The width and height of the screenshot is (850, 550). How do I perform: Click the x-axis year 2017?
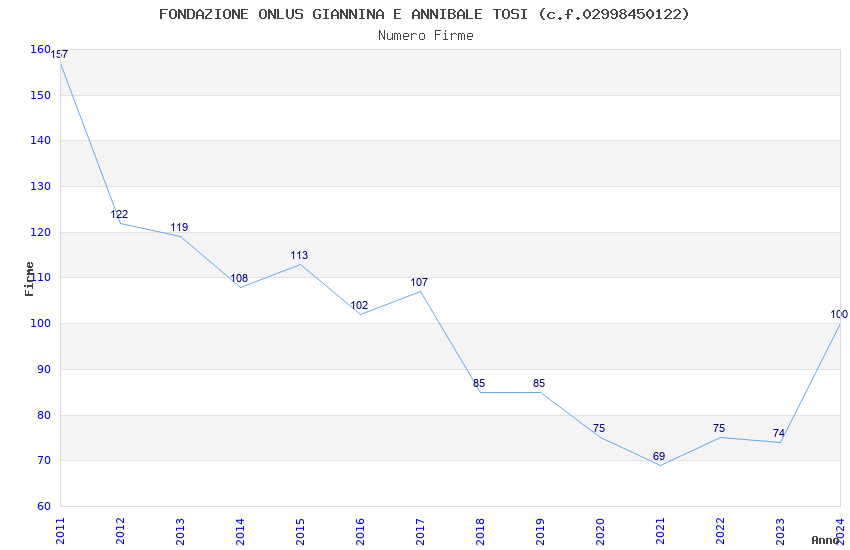click(x=420, y=531)
